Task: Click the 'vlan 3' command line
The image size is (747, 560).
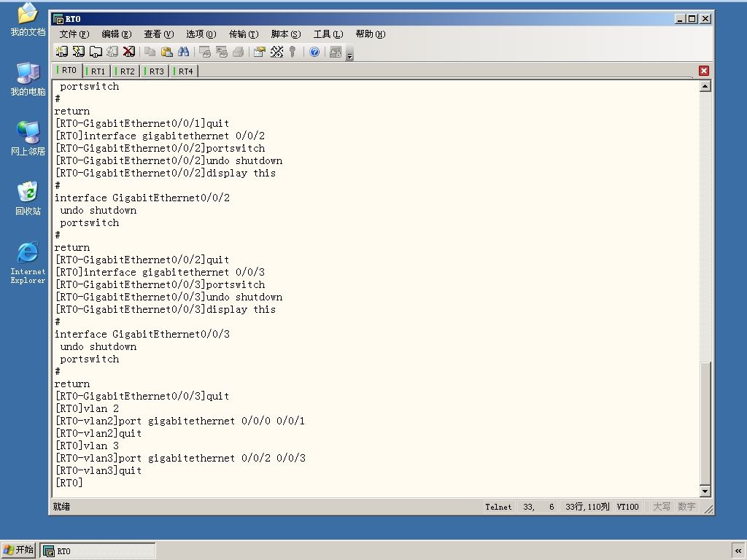Action: point(88,446)
